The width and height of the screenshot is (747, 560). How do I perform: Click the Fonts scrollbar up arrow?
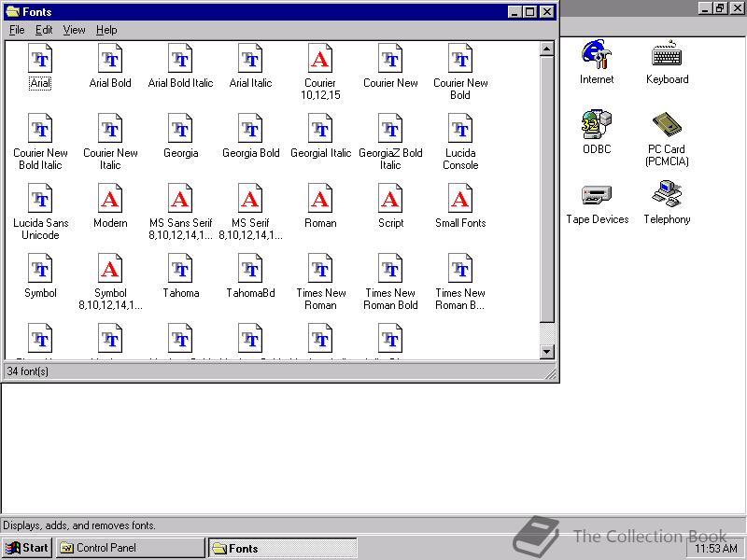coord(546,49)
